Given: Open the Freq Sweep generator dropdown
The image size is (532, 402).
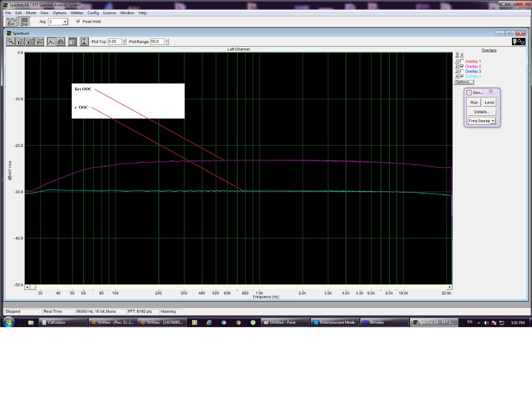Looking at the screenshot, I should point(493,121).
